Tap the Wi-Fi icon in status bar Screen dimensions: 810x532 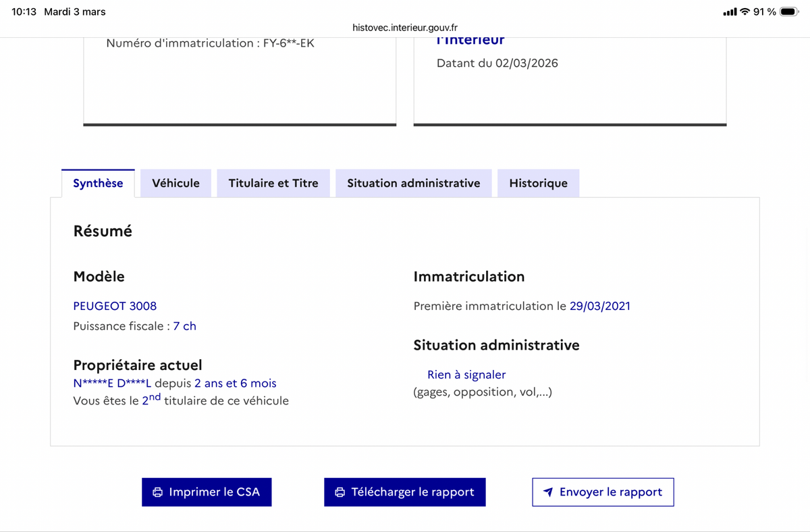(745, 11)
